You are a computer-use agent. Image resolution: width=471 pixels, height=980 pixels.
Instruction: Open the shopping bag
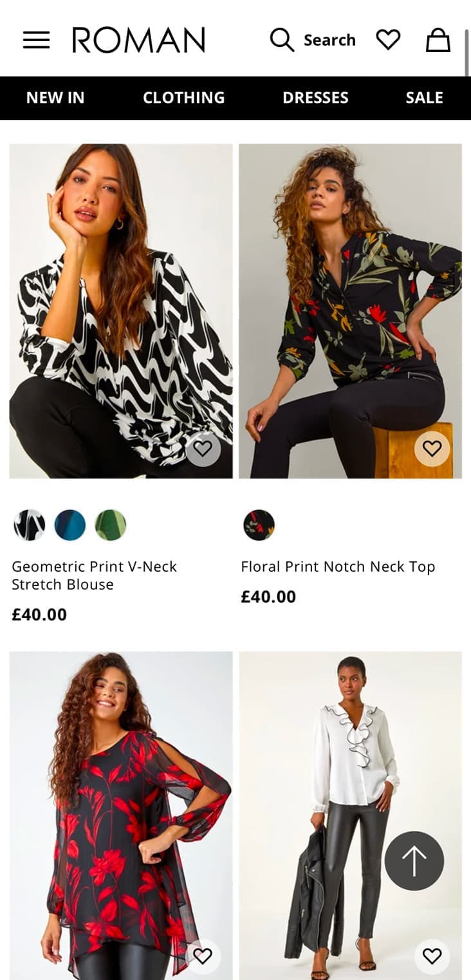click(x=438, y=40)
